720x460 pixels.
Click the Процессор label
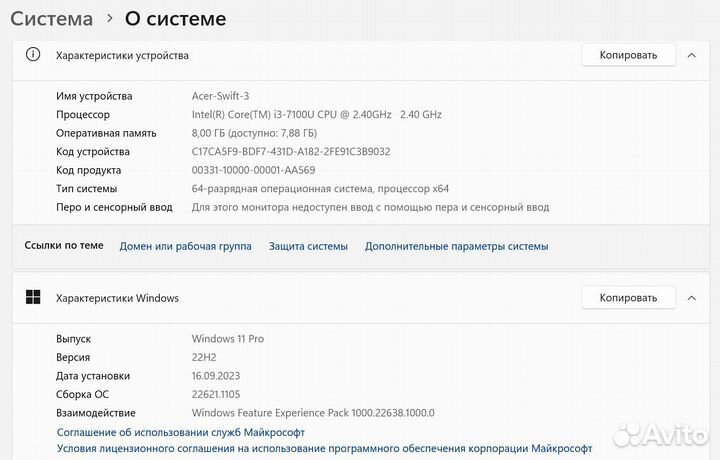click(83, 115)
